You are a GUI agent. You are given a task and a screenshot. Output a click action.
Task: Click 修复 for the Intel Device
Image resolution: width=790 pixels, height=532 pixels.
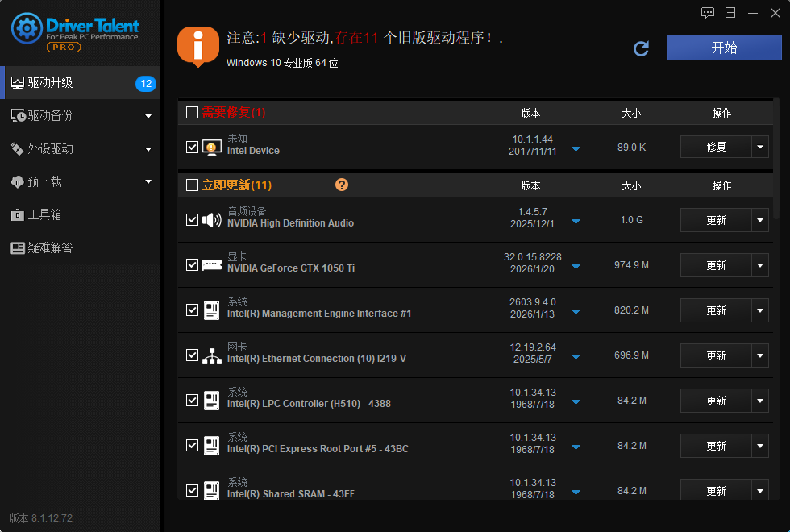pyautogui.click(x=716, y=147)
